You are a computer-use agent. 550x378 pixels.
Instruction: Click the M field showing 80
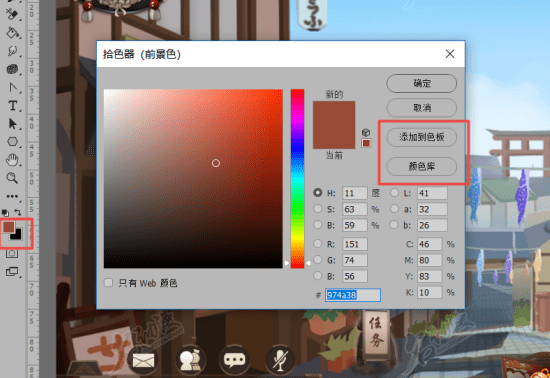point(430,260)
